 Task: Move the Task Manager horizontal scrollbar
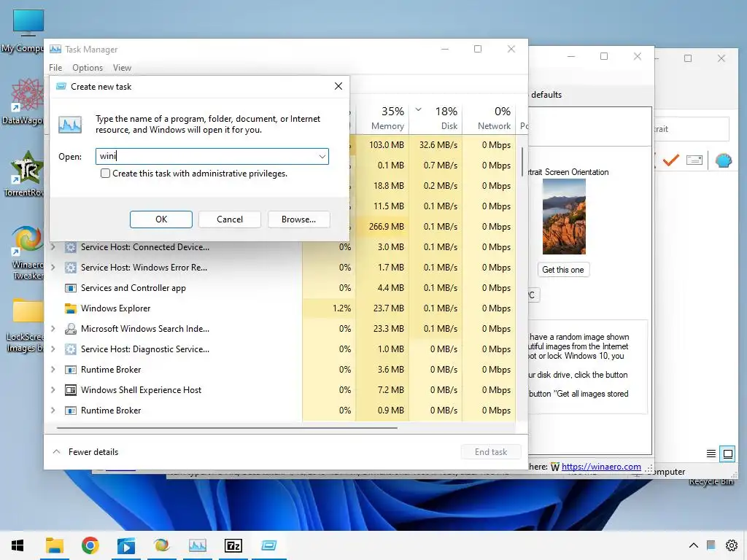tap(227, 428)
